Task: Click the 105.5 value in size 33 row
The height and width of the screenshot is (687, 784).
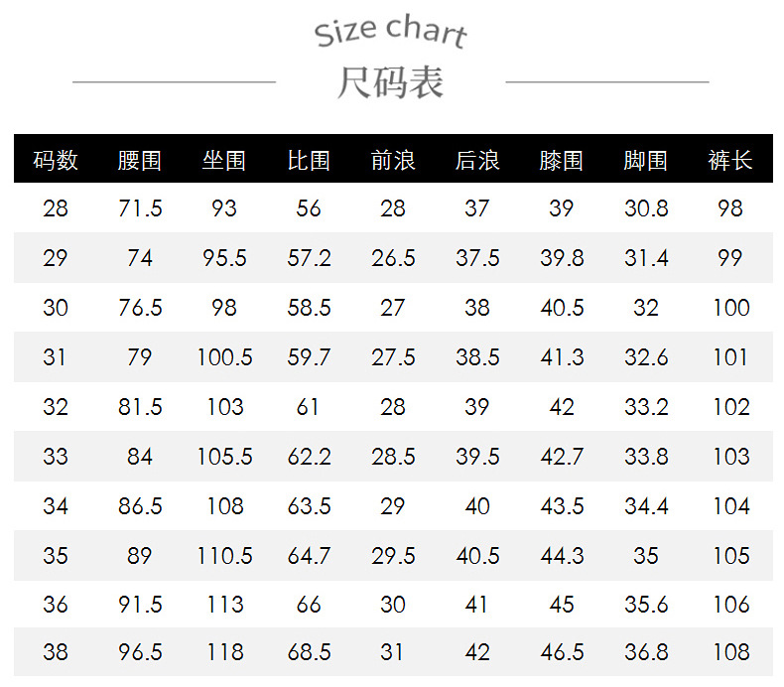Action: click(x=224, y=457)
